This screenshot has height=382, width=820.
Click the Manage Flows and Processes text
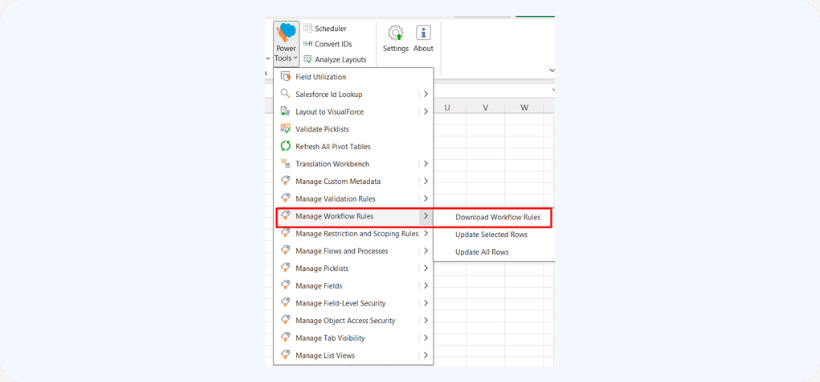(341, 251)
